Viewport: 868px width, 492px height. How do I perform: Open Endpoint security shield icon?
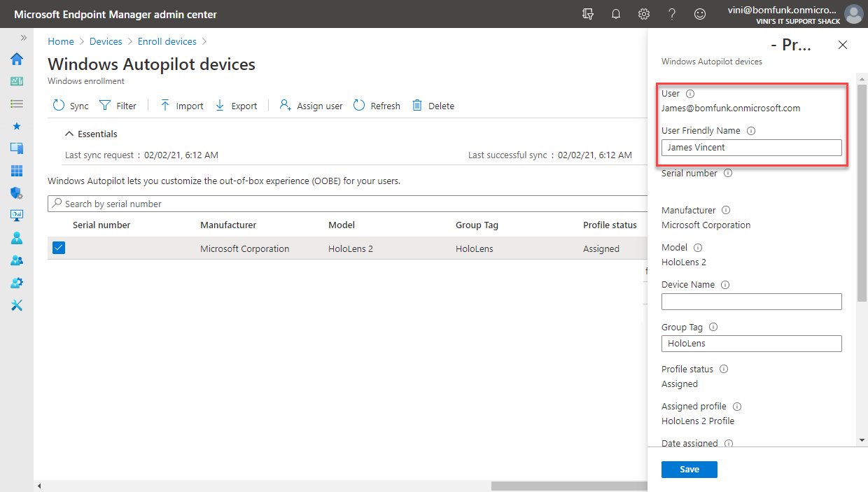pos(17,193)
